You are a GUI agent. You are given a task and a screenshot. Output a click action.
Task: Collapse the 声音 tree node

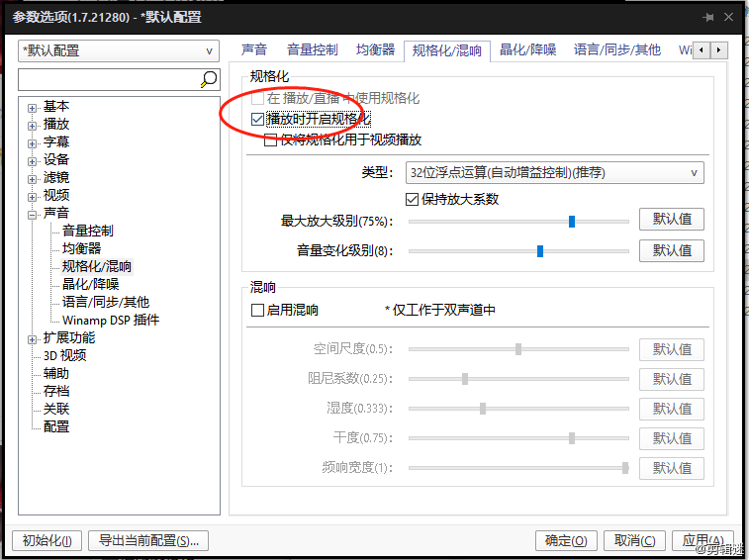coord(32,215)
